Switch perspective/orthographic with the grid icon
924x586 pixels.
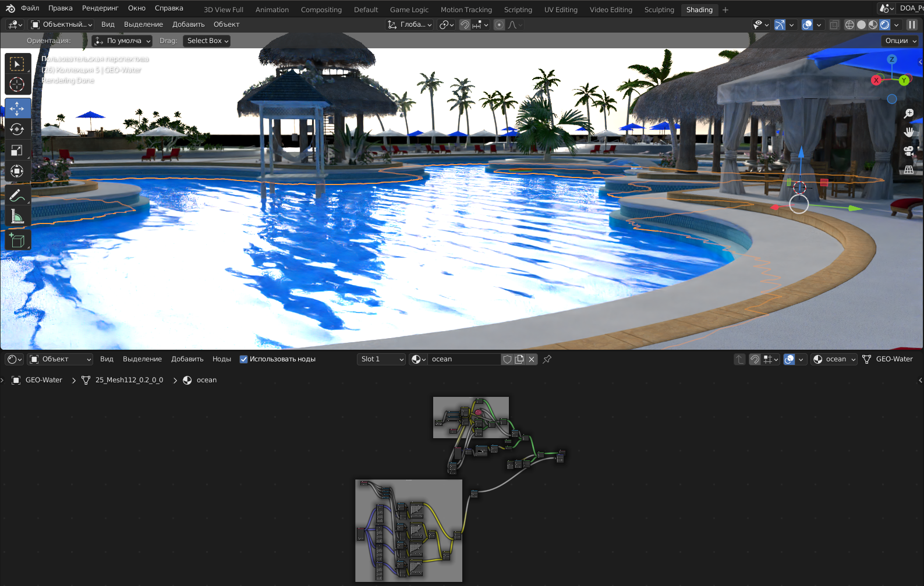[908, 170]
